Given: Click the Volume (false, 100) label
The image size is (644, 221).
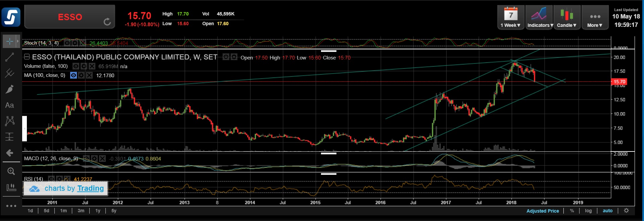Looking at the screenshot, I should click(46, 66).
